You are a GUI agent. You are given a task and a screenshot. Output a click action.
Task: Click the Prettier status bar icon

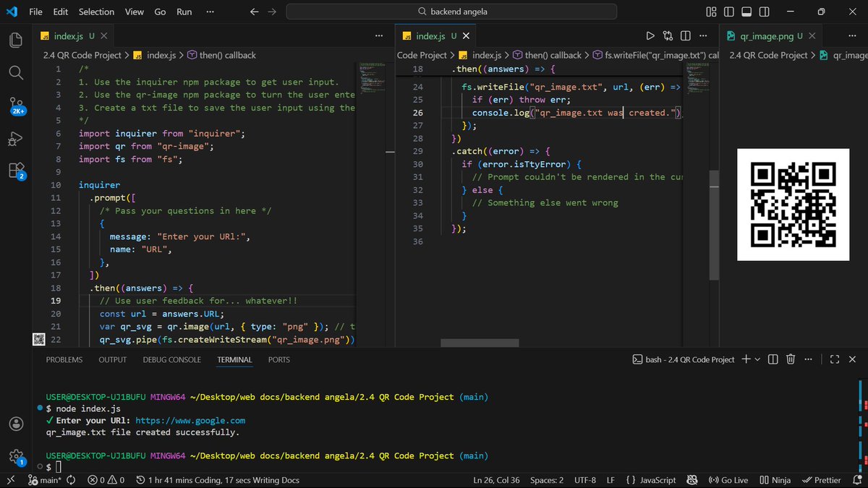822,479
